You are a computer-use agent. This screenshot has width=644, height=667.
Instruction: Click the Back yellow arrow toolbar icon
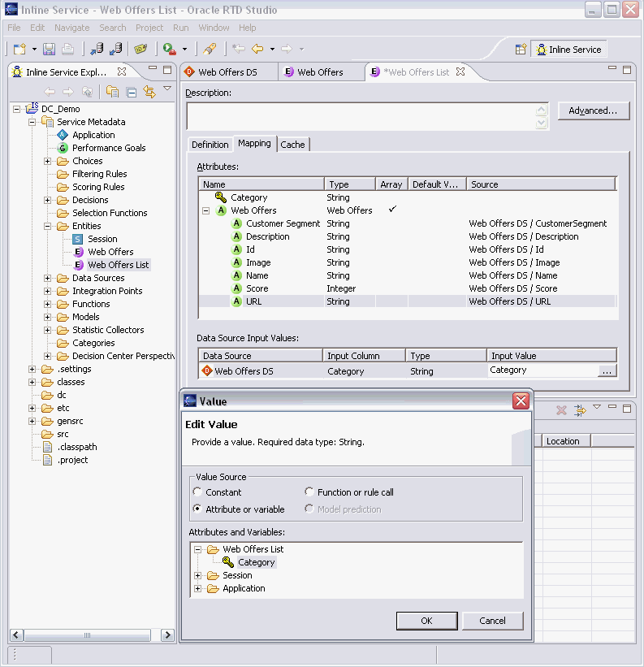pyautogui.click(x=257, y=49)
